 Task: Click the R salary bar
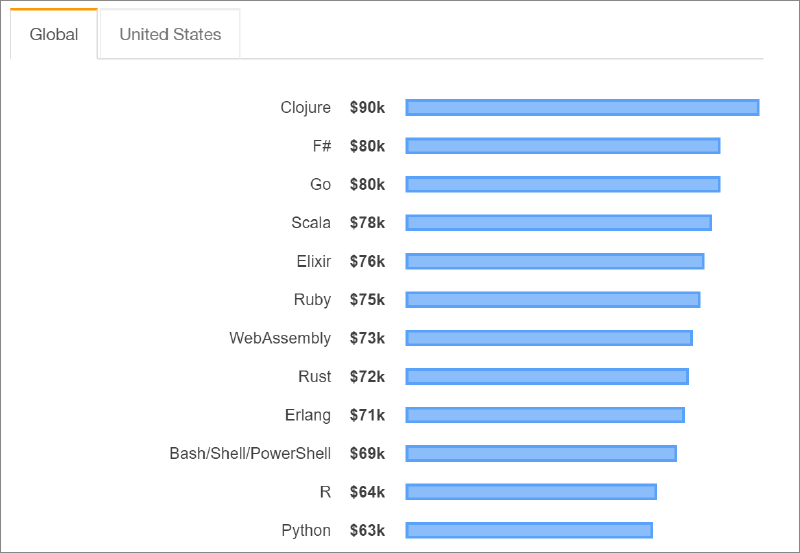click(531, 492)
